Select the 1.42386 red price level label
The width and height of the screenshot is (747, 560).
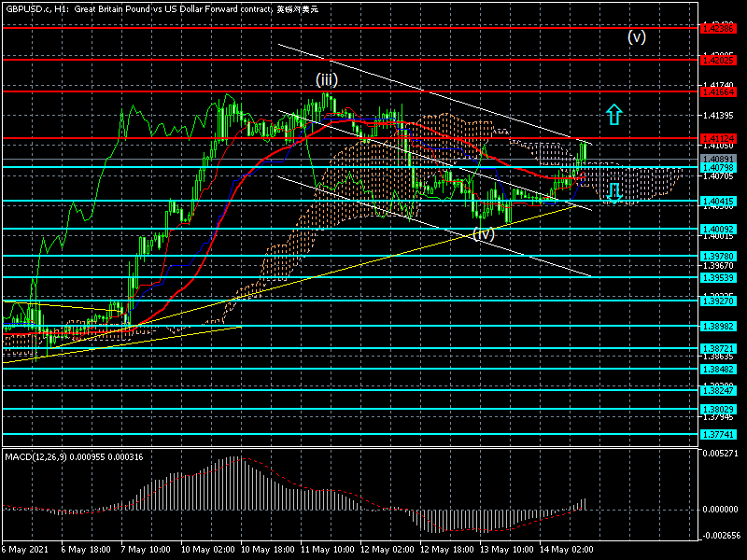pyautogui.click(x=718, y=29)
